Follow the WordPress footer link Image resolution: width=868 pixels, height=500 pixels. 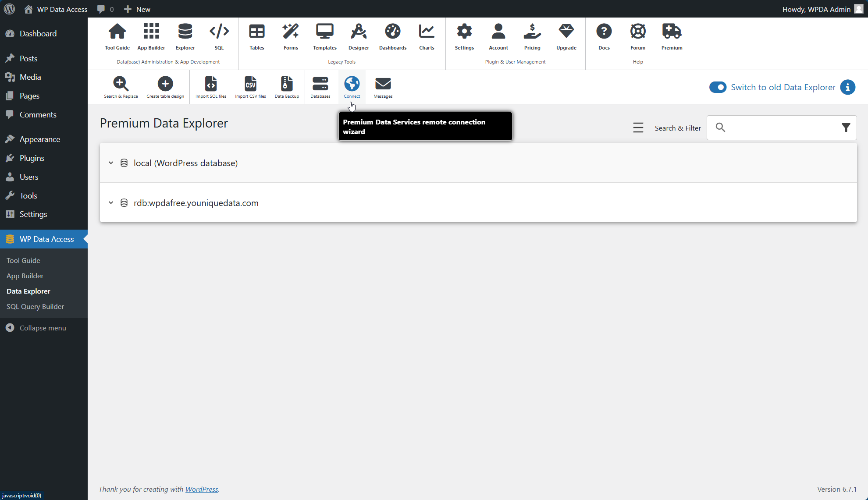pos(201,489)
